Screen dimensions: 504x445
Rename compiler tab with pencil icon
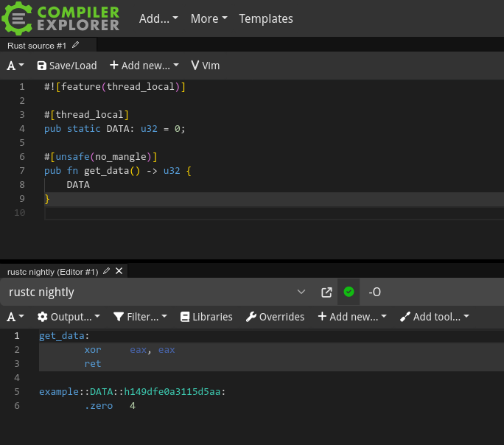point(106,271)
